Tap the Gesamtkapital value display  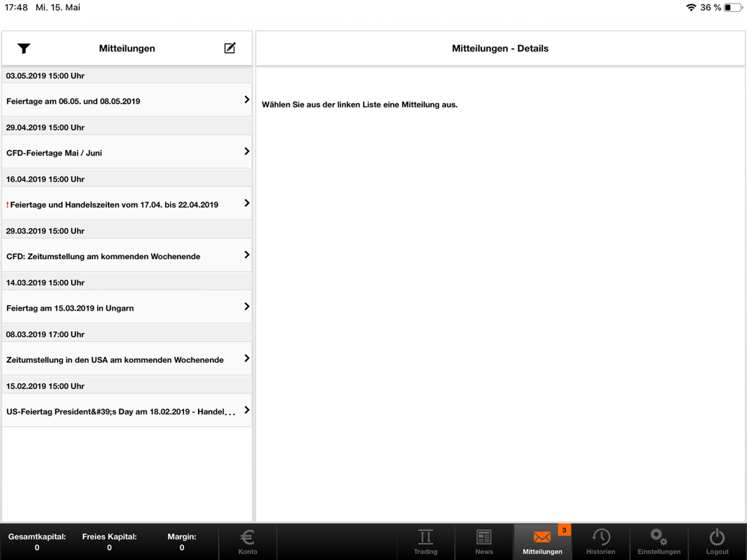tap(37, 542)
